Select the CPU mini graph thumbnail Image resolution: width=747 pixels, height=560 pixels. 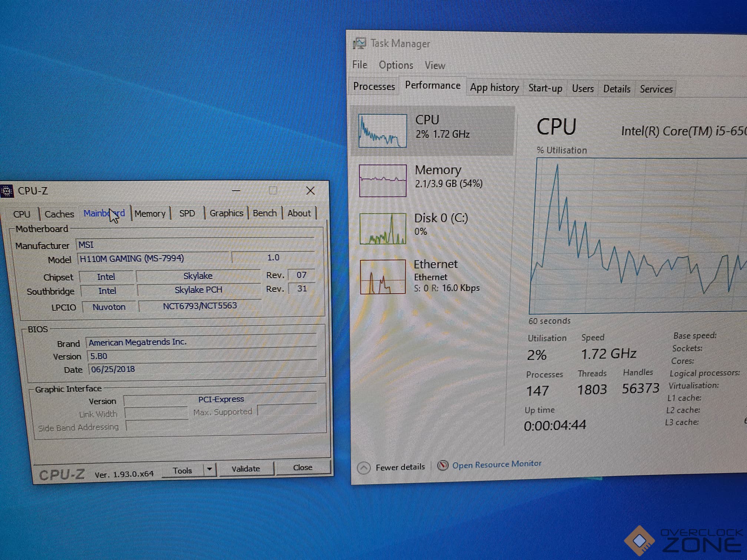(x=382, y=130)
